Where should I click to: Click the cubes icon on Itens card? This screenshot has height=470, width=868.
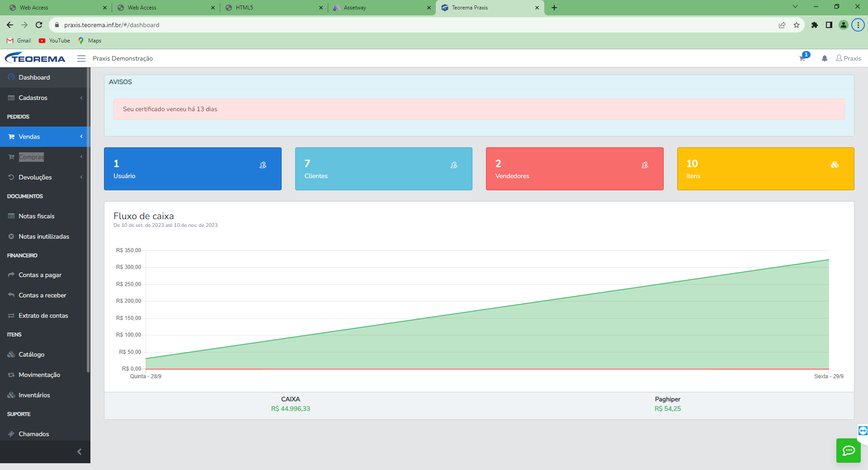tap(835, 165)
